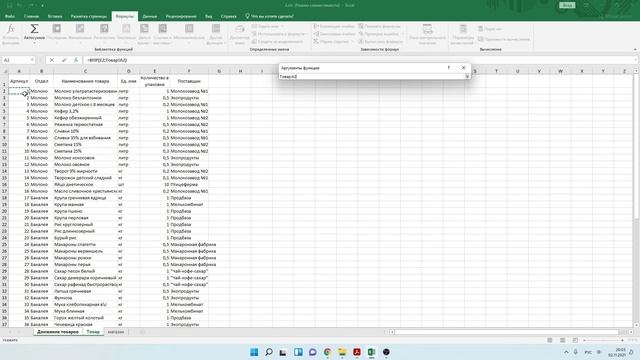Open the Name Manager icon
The height and width of the screenshot is (360, 640).
[240, 29]
